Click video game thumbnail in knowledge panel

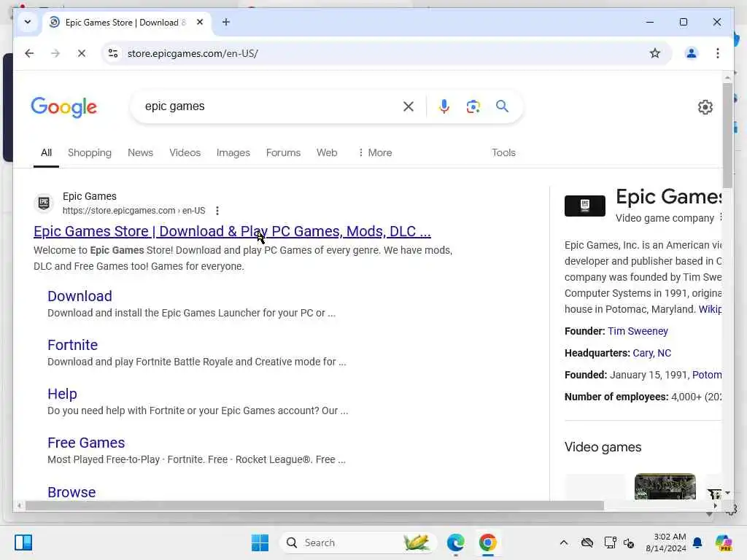coord(665,486)
